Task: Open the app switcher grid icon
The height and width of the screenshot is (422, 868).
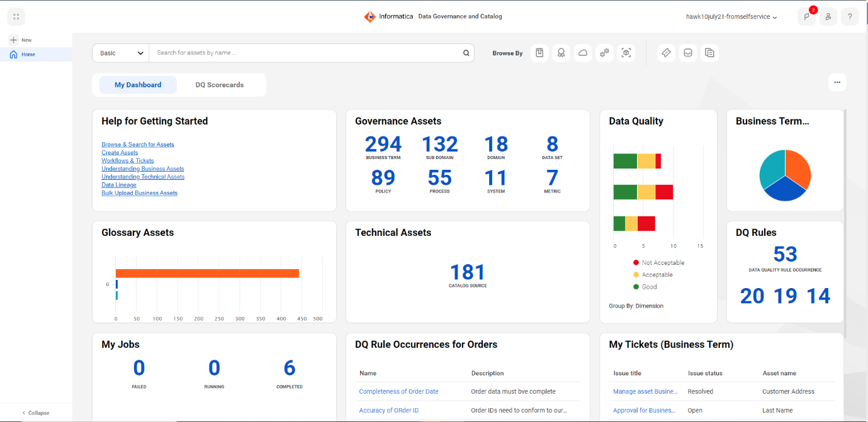Action: coord(16,16)
